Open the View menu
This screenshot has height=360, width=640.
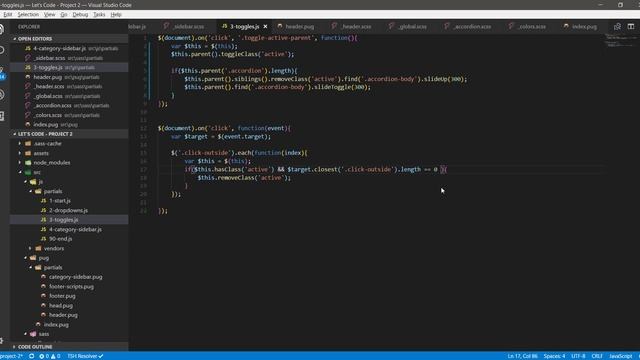pos(49,14)
